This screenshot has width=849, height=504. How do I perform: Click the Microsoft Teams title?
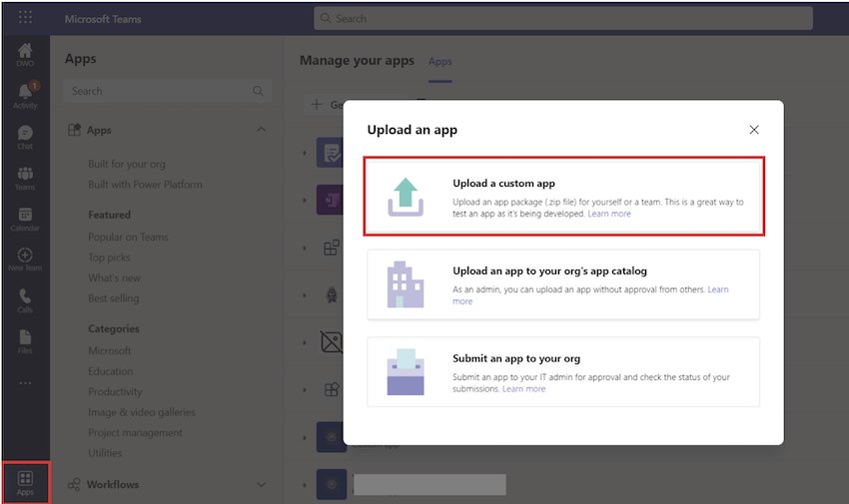click(x=103, y=19)
